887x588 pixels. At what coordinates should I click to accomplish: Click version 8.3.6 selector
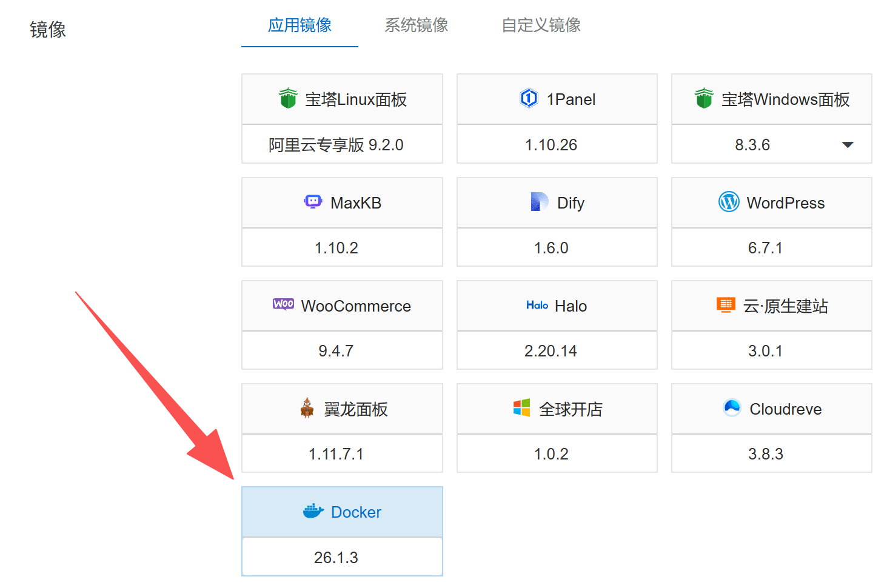(771, 144)
